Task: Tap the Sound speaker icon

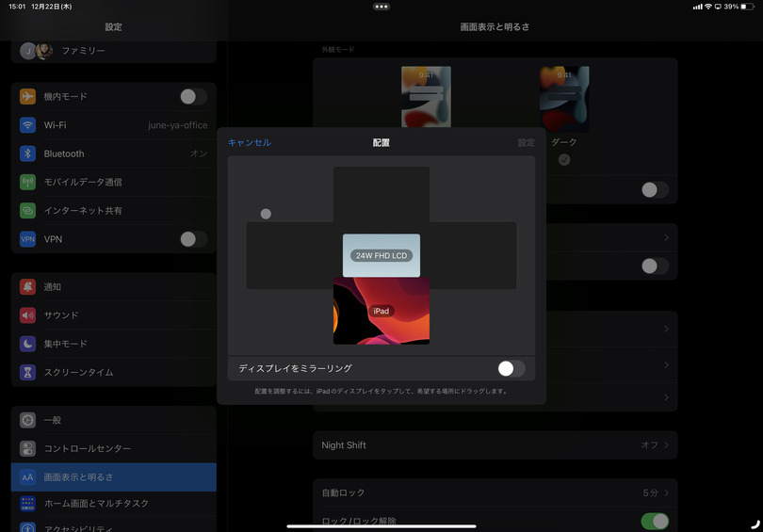Action: [x=27, y=315]
